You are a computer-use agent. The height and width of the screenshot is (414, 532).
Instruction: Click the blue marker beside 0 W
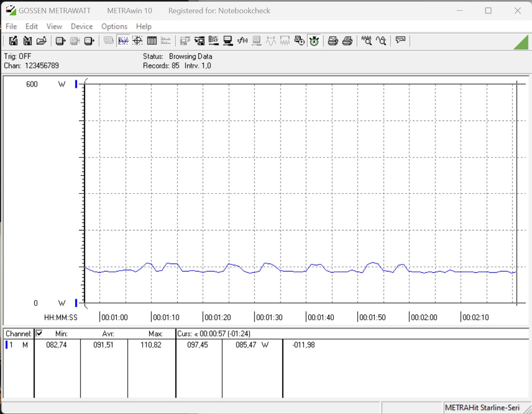(x=76, y=303)
